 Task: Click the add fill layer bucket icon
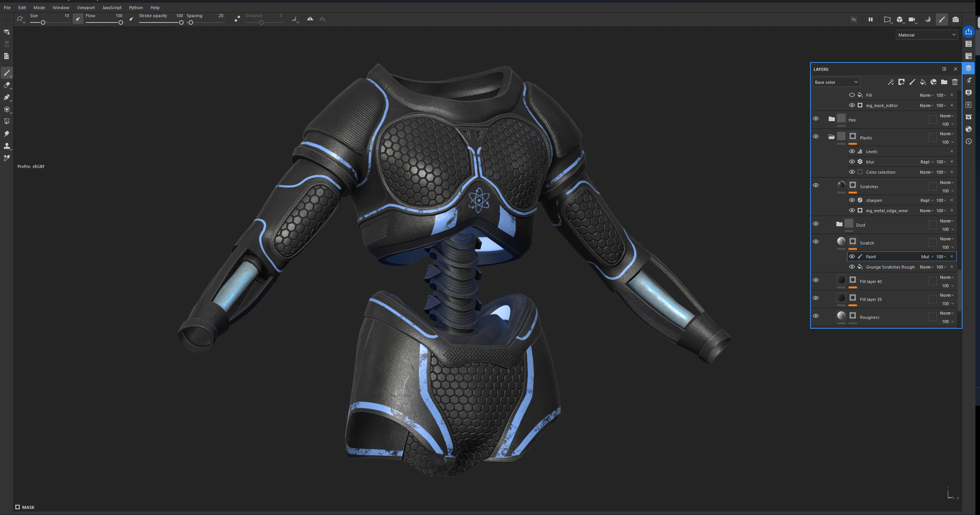pos(922,82)
